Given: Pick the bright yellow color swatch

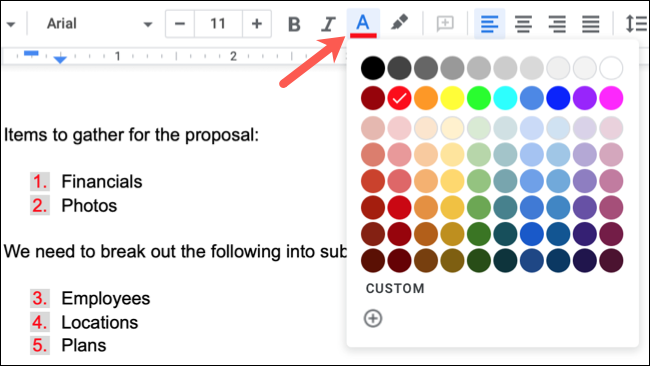Looking at the screenshot, I should tap(452, 98).
